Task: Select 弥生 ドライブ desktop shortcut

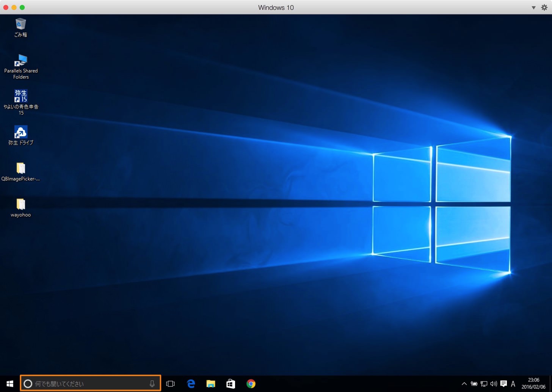Action: pos(20,135)
